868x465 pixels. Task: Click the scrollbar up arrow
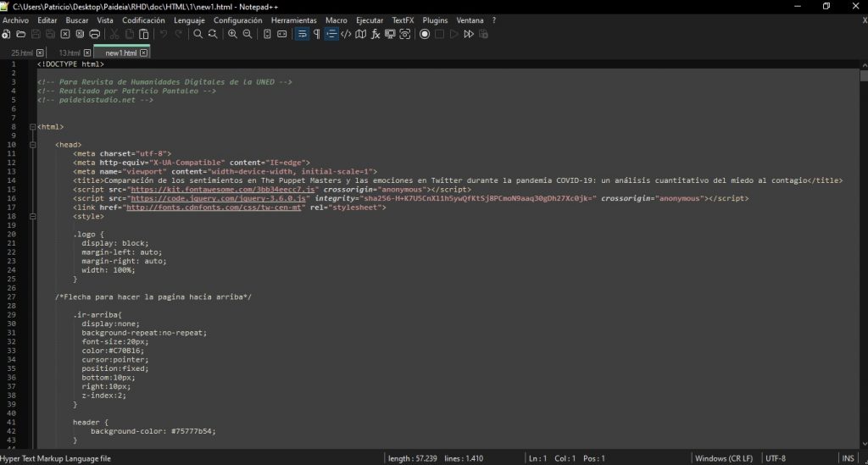tap(864, 64)
